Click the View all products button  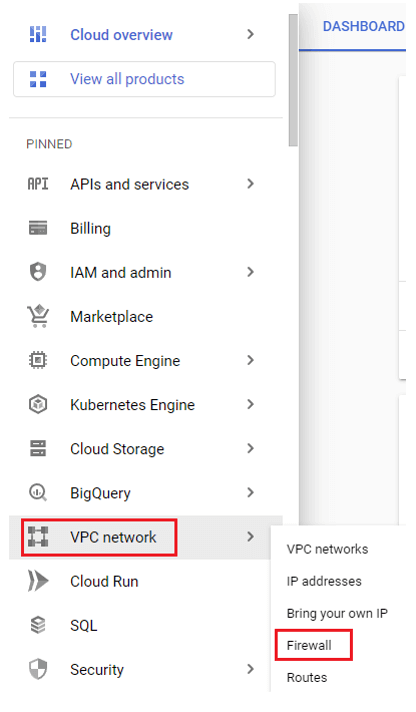pos(144,79)
